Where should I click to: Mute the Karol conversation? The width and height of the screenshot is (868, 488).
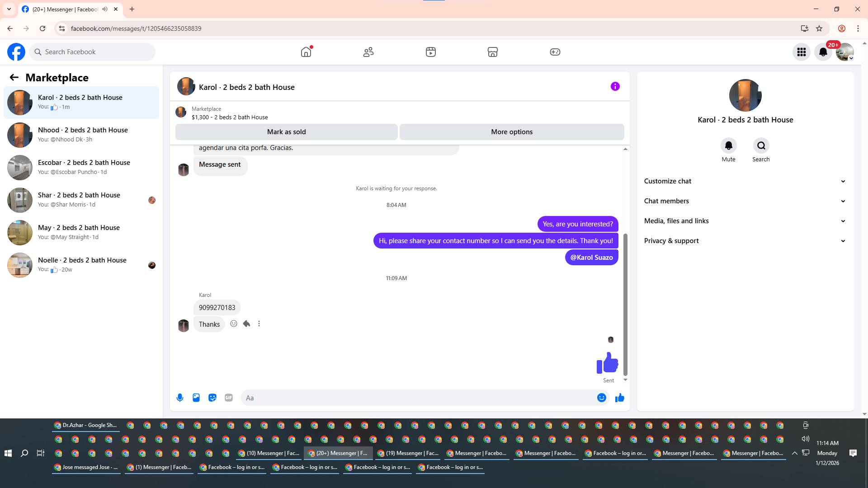(x=728, y=145)
